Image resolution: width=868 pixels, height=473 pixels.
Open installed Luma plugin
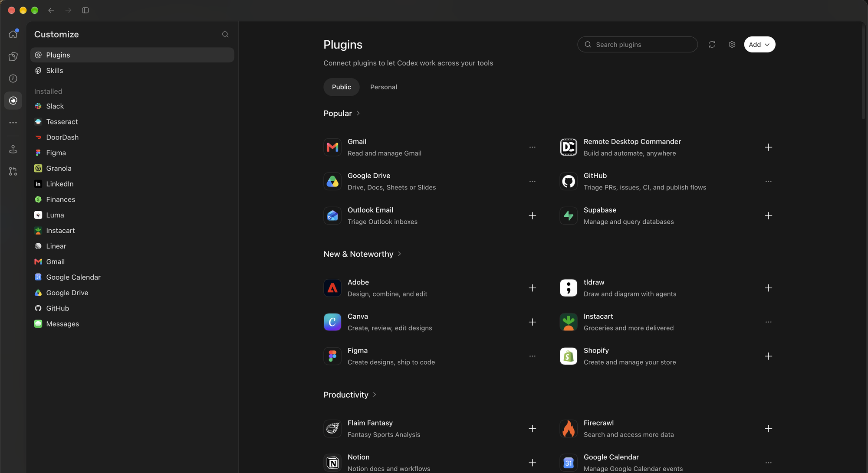click(132, 215)
